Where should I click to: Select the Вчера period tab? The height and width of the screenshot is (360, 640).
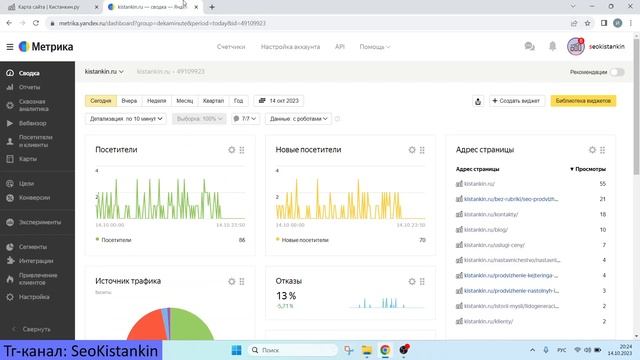[129, 101]
